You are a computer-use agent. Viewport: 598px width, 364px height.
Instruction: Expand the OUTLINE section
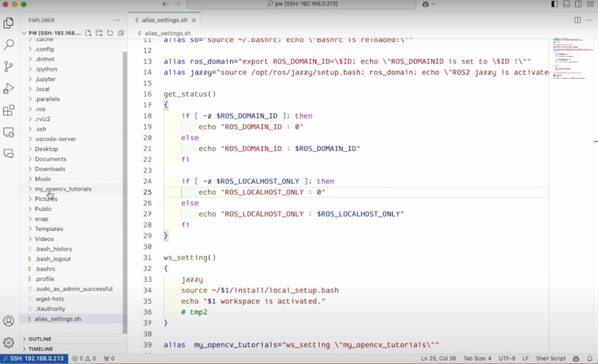(x=40, y=339)
